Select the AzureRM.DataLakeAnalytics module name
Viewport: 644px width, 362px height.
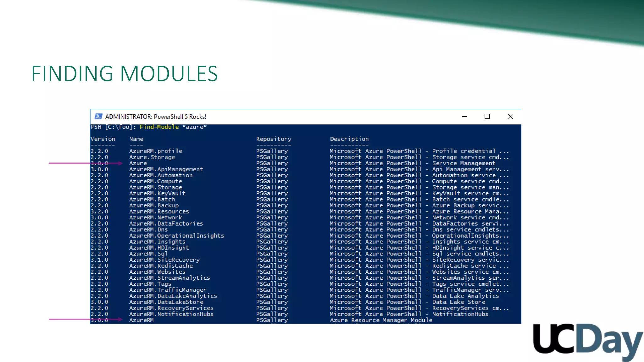tap(173, 296)
